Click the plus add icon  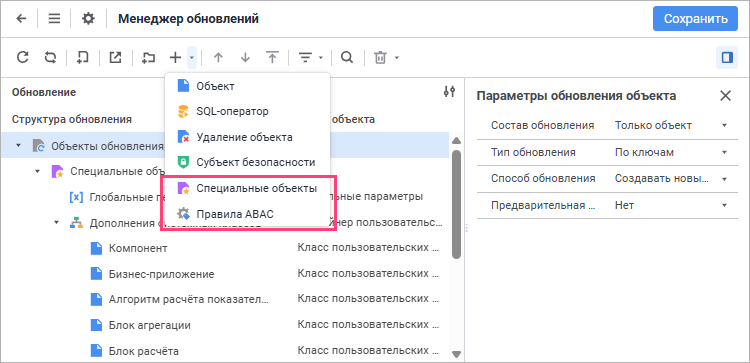coord(176,58)
